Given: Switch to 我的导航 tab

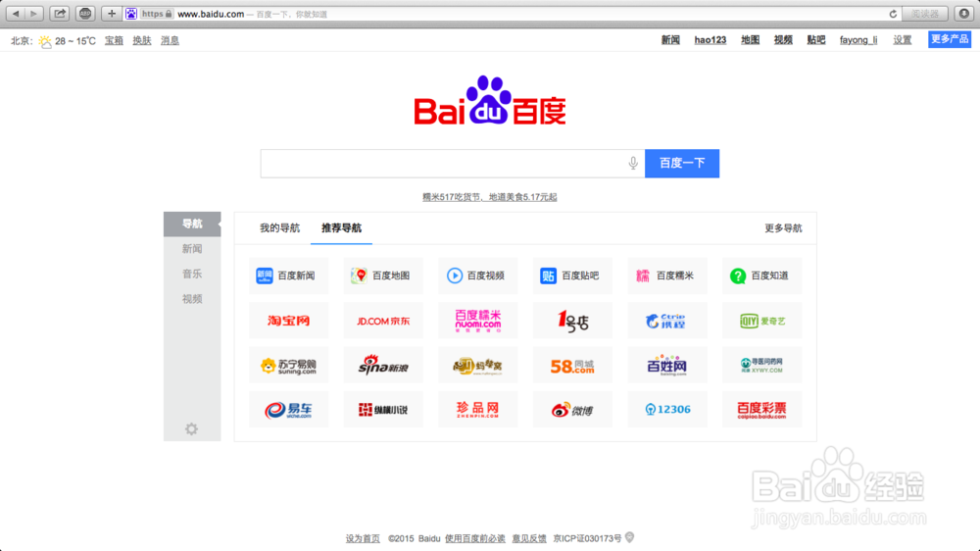Looking at the screenshot, I should coord(279,228).
